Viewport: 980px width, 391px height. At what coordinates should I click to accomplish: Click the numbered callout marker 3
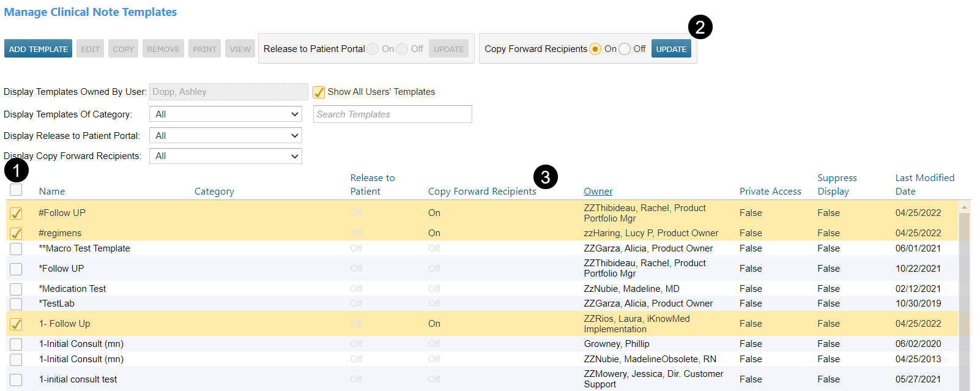tap(545, 177)
